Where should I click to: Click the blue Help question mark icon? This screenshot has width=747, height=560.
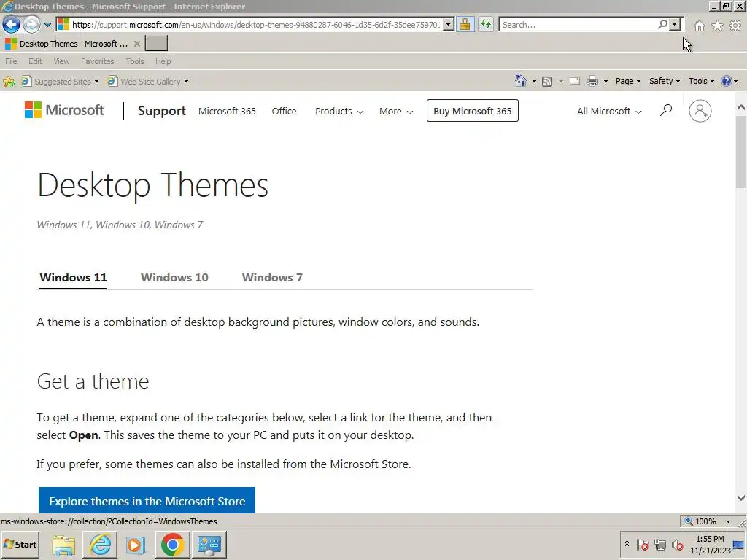(726, 81)
